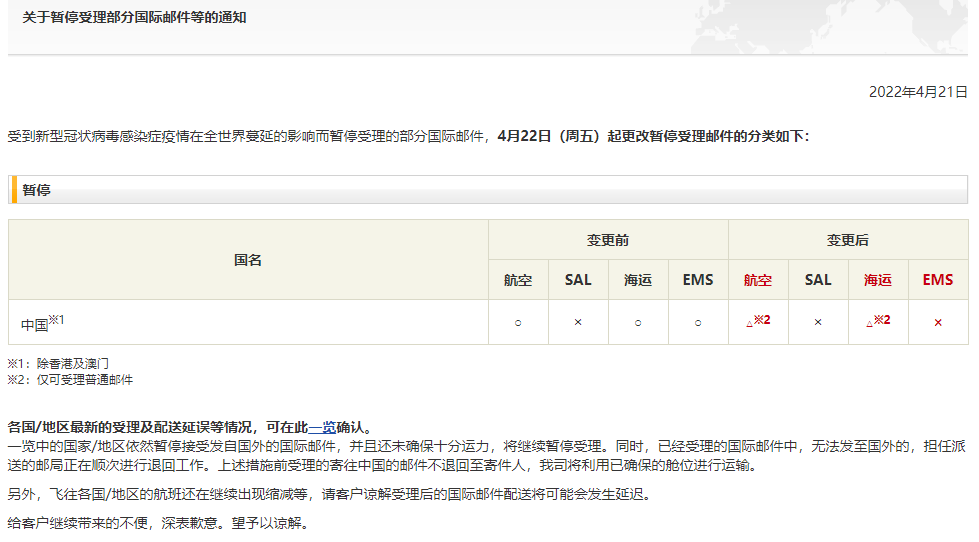The width and height of the screenshot is (979, 542).
Task: Click the page title 关于暂停受理部分国际邮件等的通知
Action: (134, 17)
